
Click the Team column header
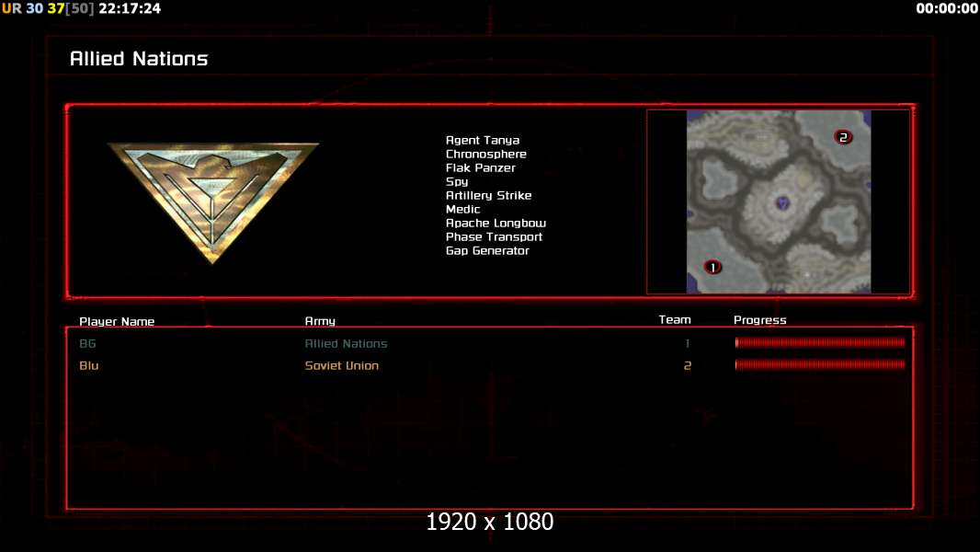(x=675, y=319)
